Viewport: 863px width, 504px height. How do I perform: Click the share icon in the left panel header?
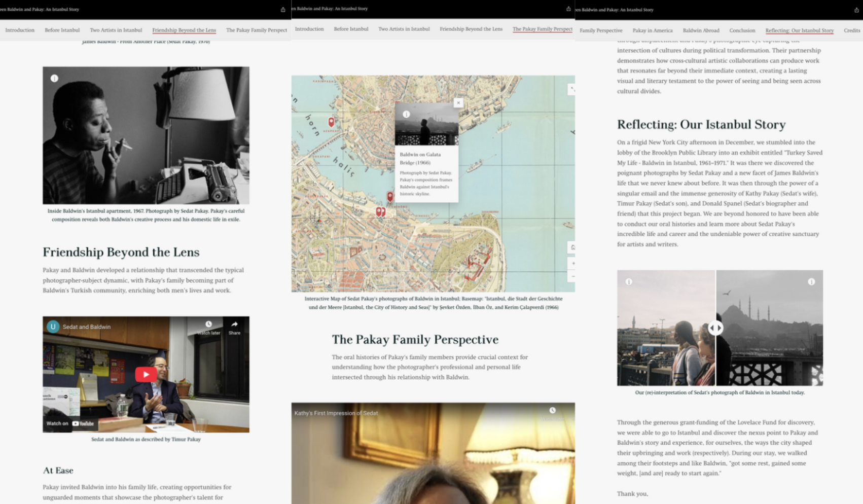coord(283,9)
